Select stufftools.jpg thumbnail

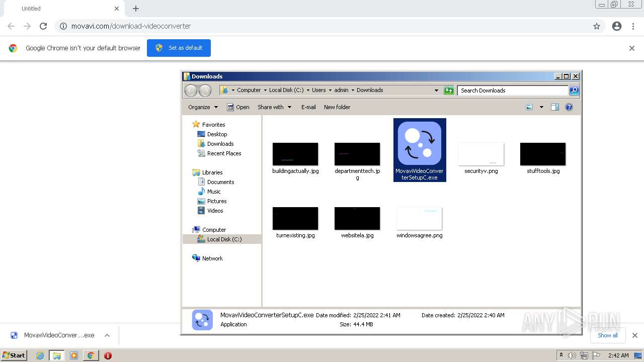tap(543, 154)
